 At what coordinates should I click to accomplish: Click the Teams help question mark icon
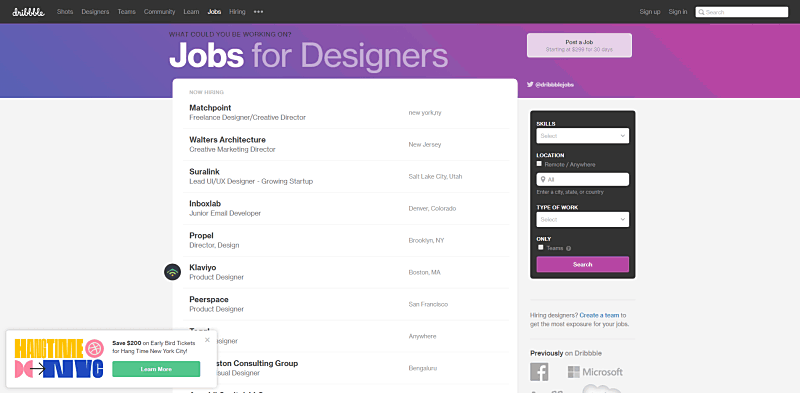[x=568, y=249]
